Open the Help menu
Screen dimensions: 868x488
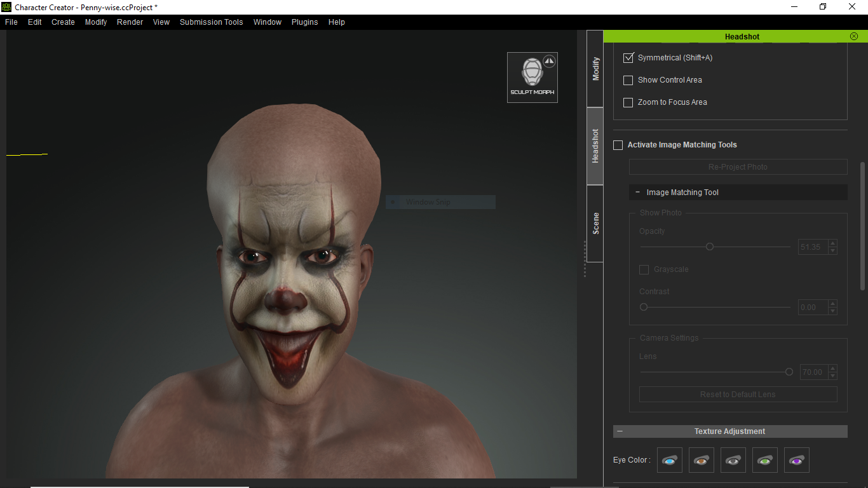click(337, 22)
